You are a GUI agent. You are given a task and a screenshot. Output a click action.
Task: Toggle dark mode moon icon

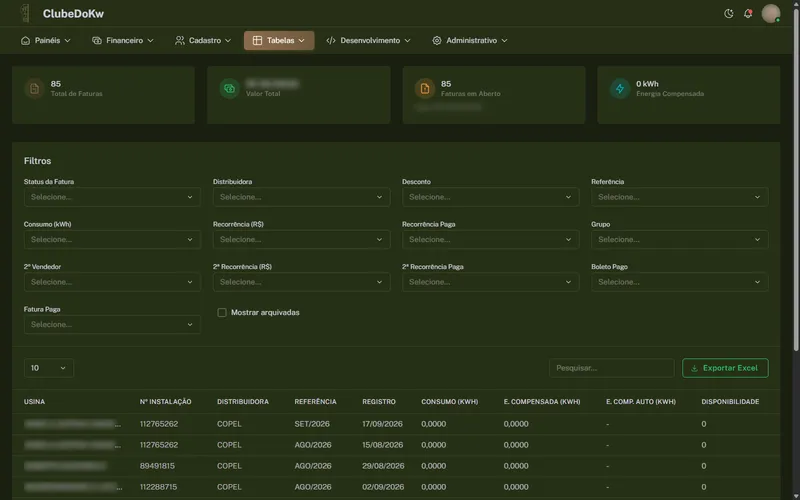[x=729, y=14]
